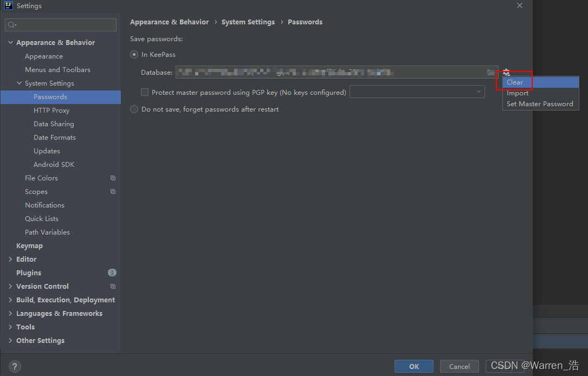Open Menus and Toolbars settings
The image size is (588, 376).
58,70
